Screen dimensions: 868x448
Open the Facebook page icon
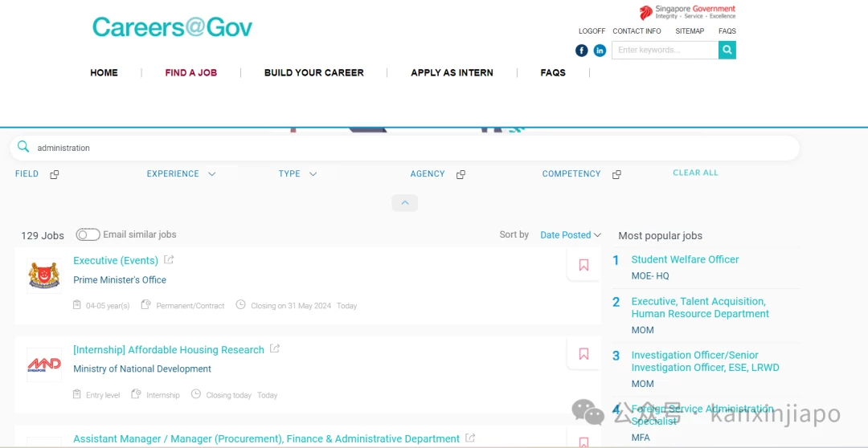coord(581,51)
